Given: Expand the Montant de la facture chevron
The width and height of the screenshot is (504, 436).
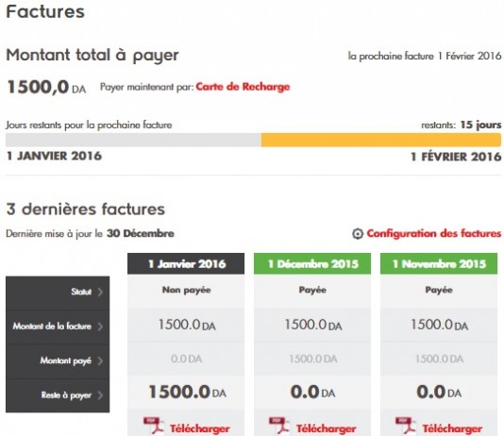Looking at the screenshot, I should pyautogui.click(x=100, y=327).
